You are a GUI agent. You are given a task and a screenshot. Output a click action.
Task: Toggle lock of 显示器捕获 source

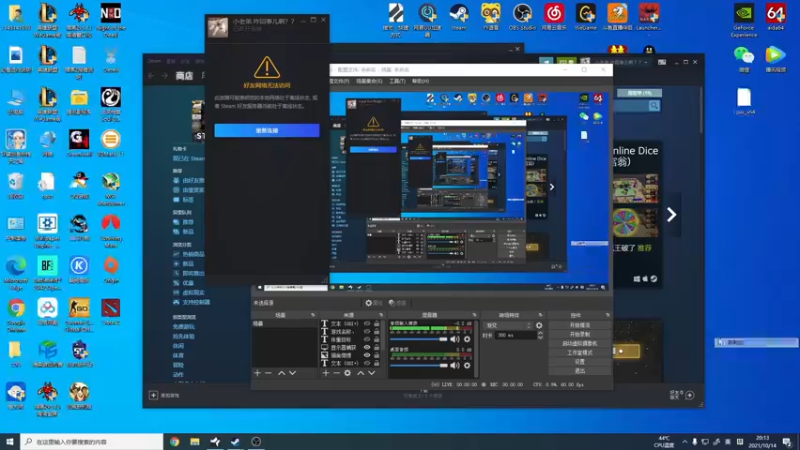[x=377, y=347]
